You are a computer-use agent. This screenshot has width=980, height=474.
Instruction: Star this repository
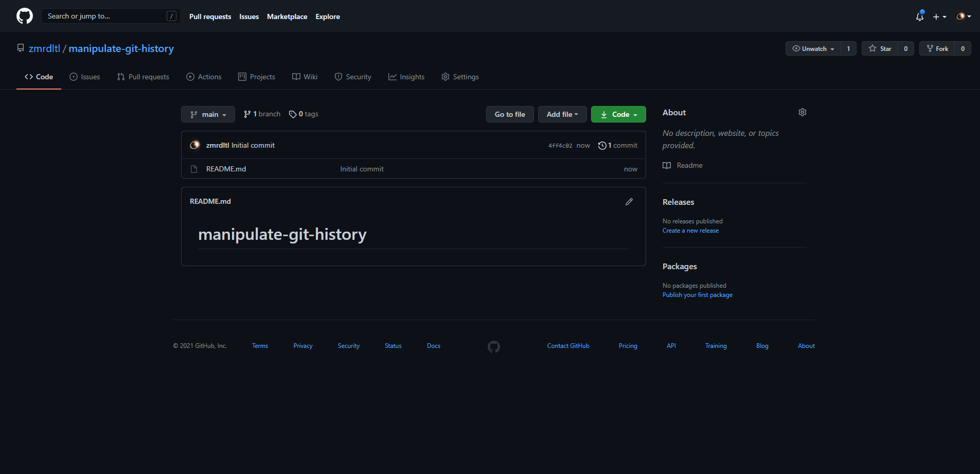[x=880, y=48]
